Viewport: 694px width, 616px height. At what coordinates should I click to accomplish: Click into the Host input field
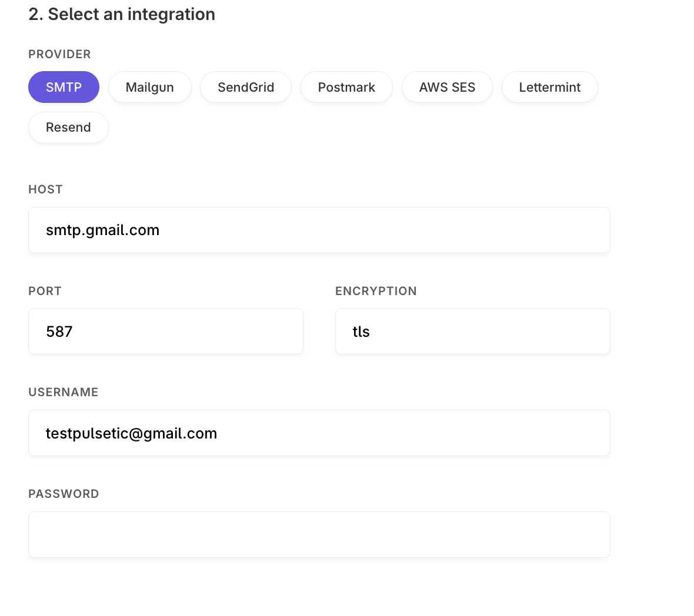click(x=319, y=230)
